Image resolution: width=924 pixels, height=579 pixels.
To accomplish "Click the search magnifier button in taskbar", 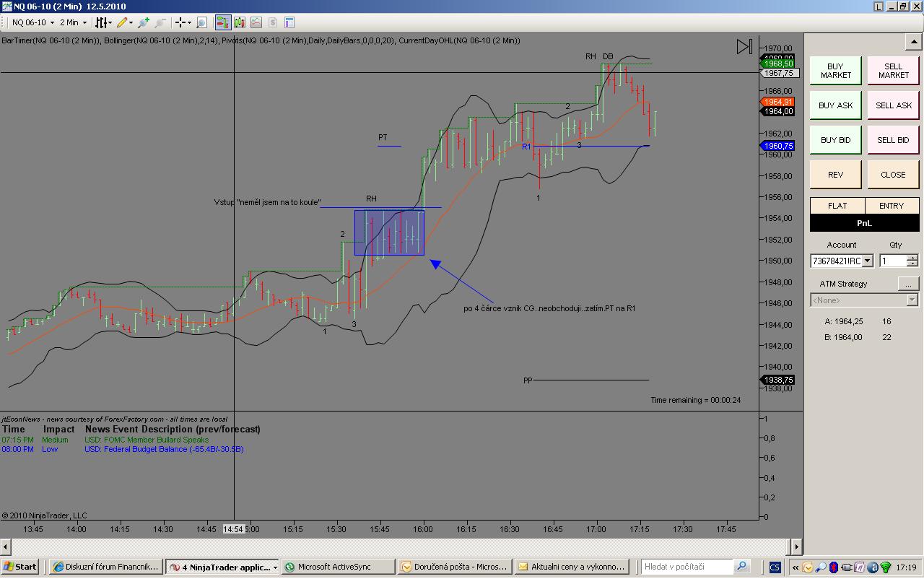I will [741, 567].
